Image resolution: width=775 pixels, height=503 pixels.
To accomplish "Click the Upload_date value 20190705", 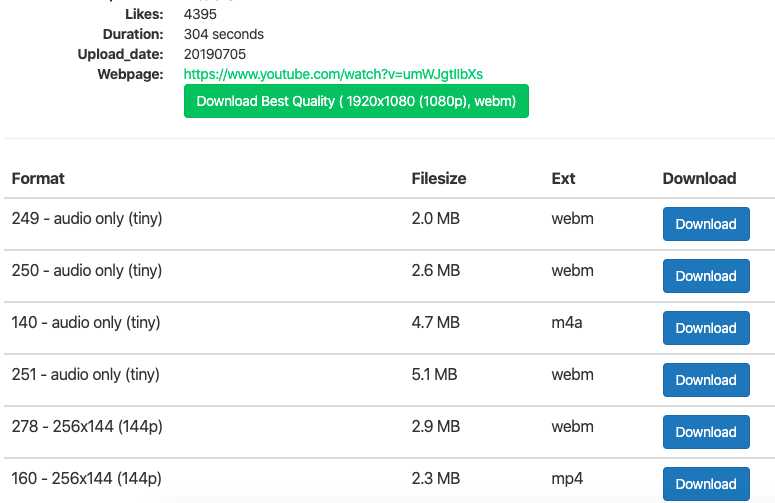I will [x=215, y=54].
